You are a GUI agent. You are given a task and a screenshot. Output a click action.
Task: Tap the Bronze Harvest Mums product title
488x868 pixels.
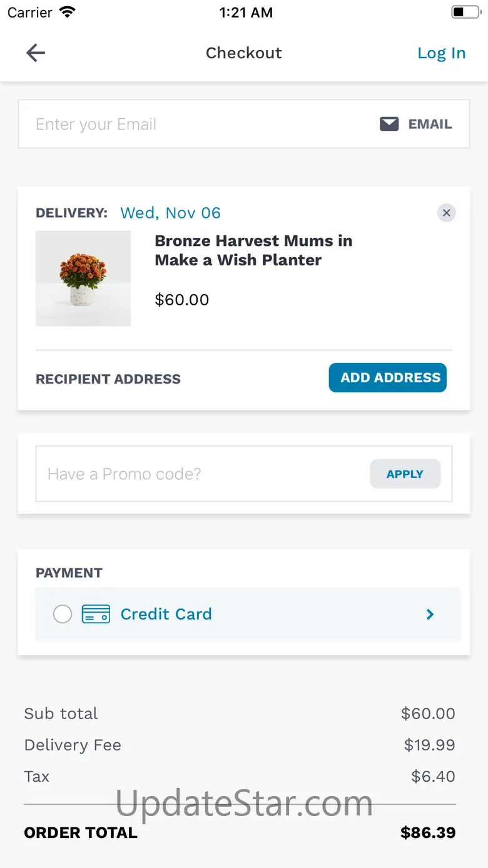253,250
